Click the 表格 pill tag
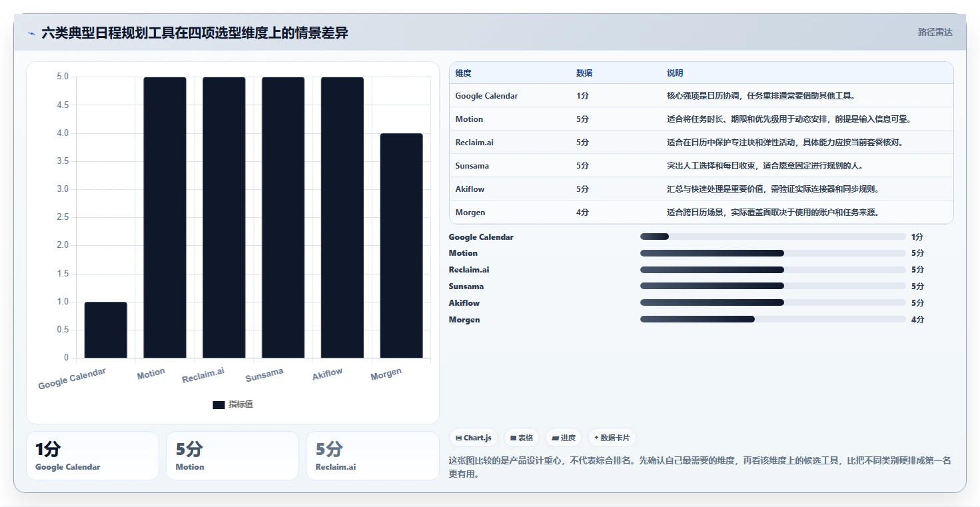 coord(522,438)
